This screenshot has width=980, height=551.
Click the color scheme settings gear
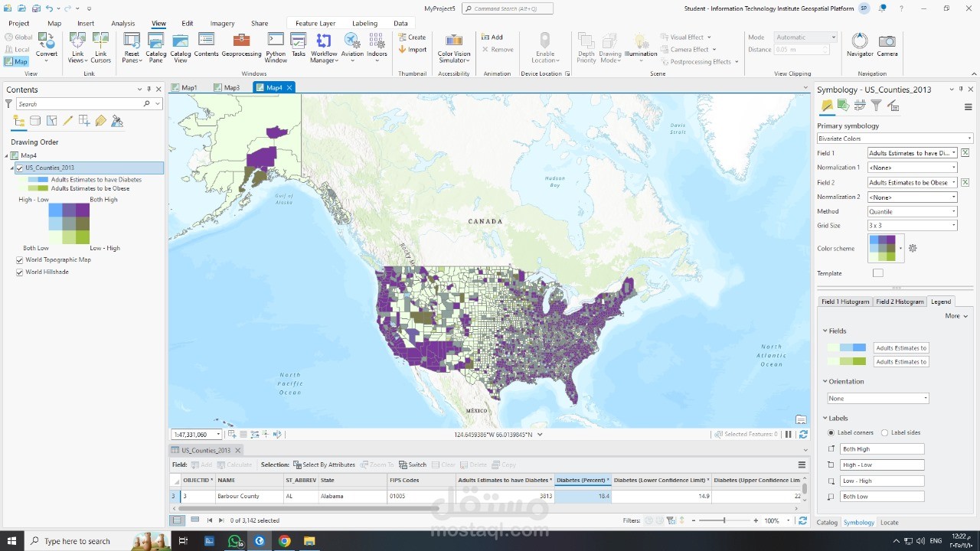coord(913,248)
